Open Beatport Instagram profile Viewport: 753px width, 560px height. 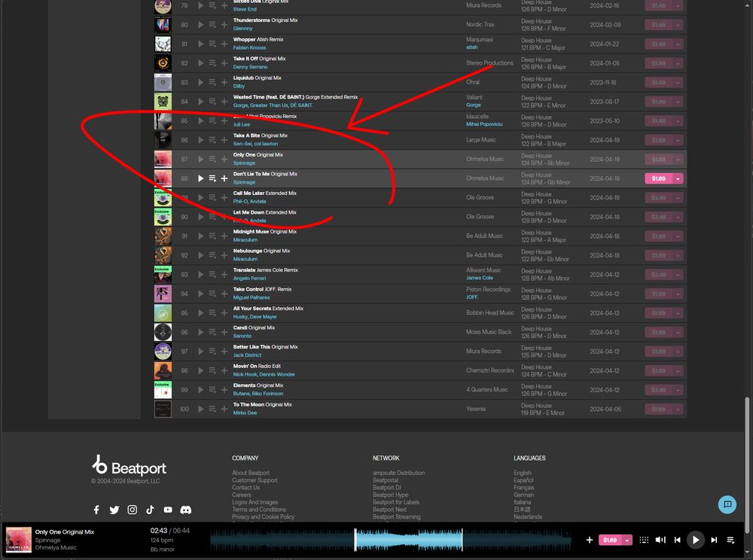[x=132, y=510]
